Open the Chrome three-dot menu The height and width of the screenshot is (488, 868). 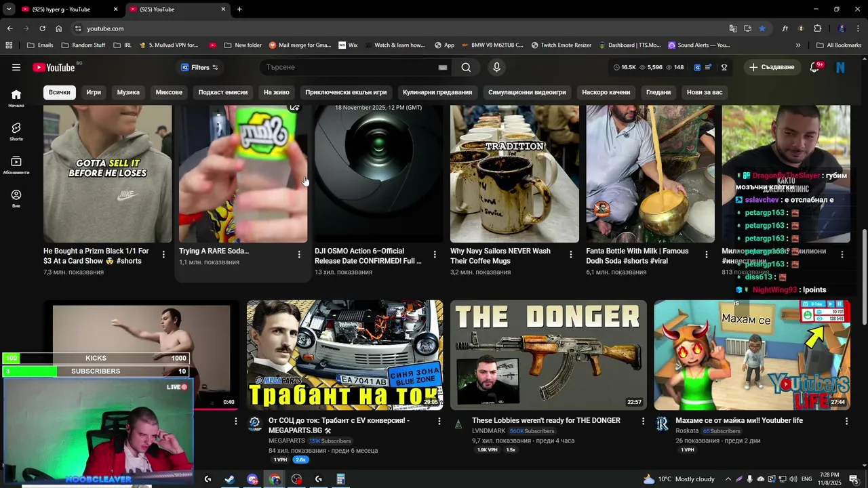point(858,28)
